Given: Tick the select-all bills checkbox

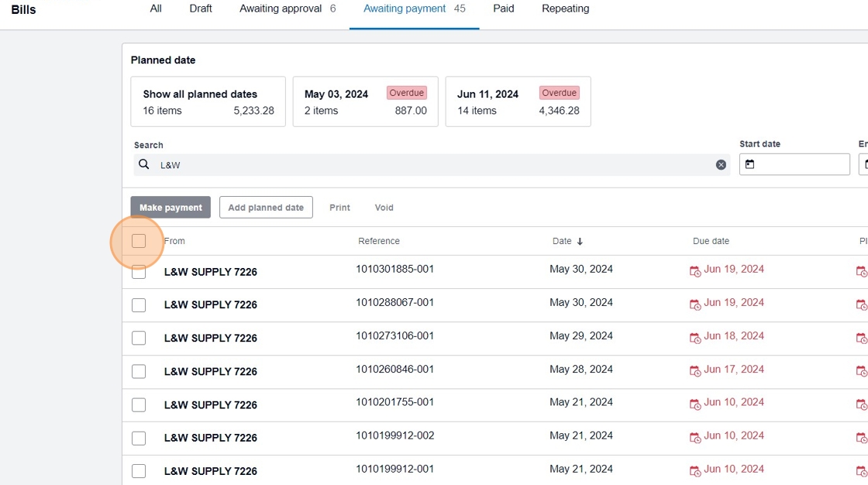Looking at the screenshot, I should 139,241.
